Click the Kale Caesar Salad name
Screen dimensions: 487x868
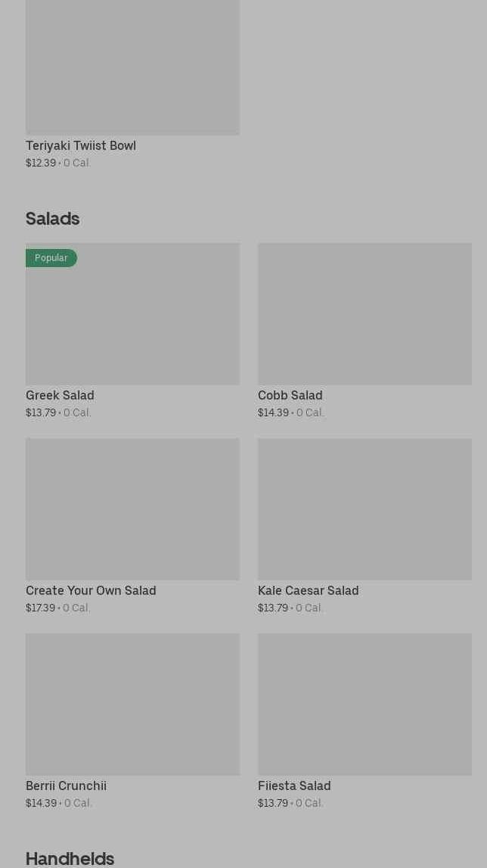point(308,590)
